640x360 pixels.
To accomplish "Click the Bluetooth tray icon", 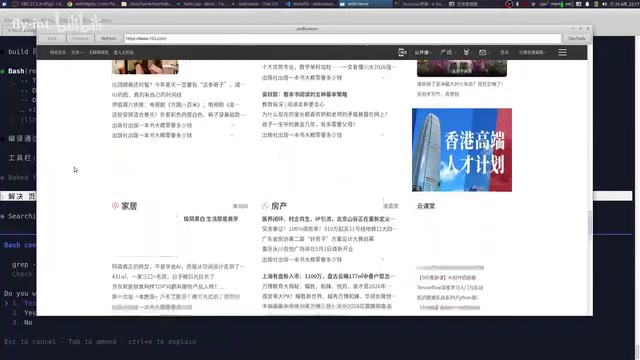I will (x=517, y=4).
